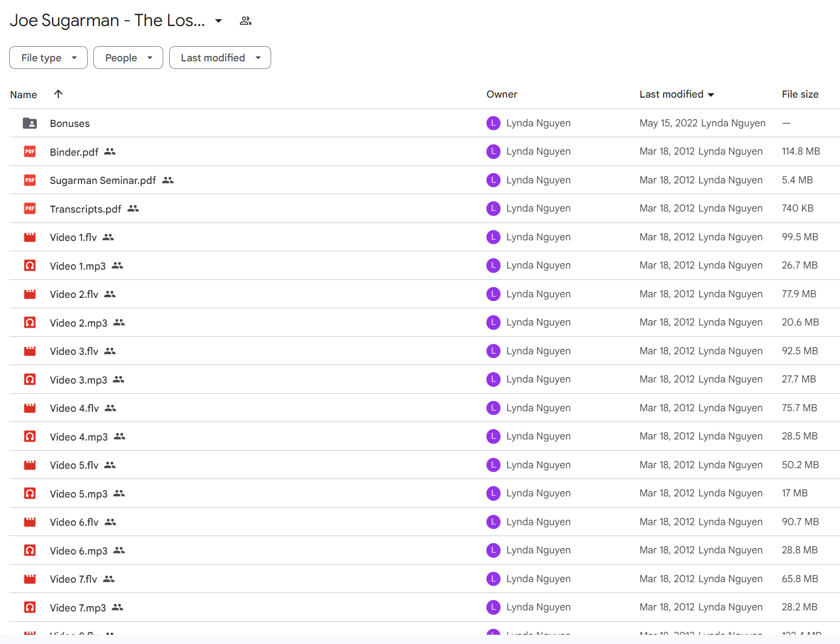Click the PDF icon for Binder.pdf

(30, 151)
